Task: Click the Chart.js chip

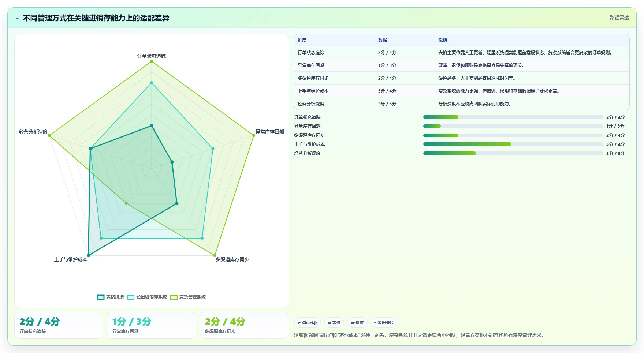Action: point(308,323)
